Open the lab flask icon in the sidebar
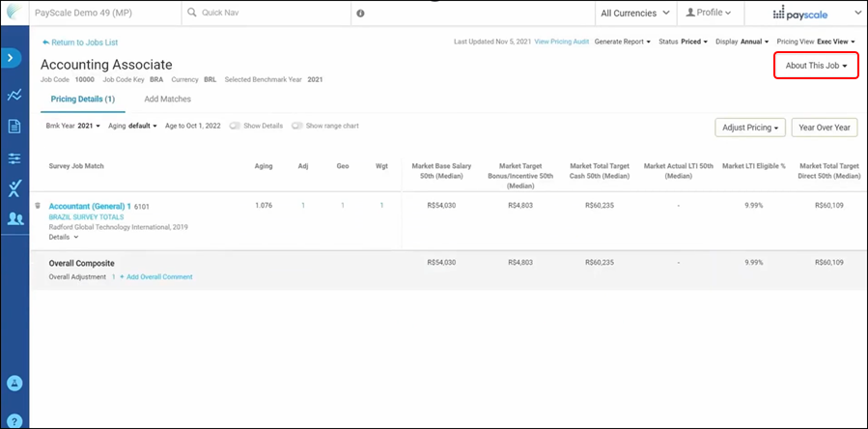The image size is (868, 429). pyautogui.click(x=14, y=187)
